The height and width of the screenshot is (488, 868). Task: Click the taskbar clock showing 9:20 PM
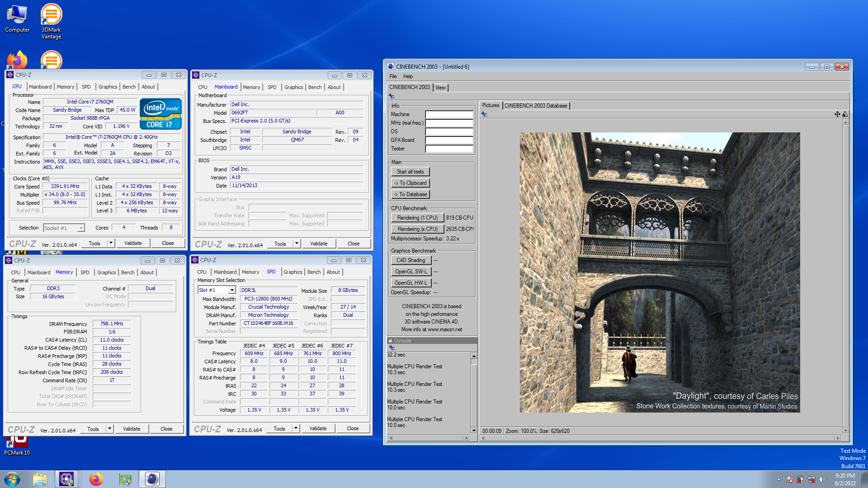point(845,476)
